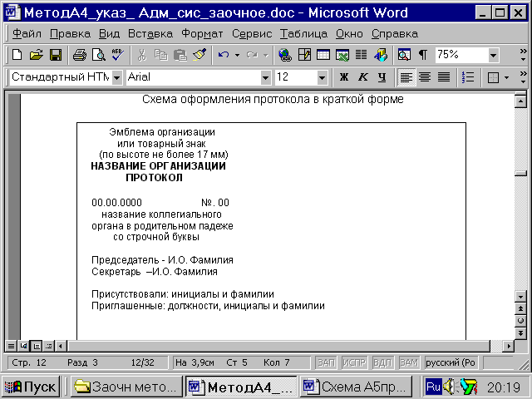
Task: Open the style dropdown Стандартный HTML
Action: [117, 77]
